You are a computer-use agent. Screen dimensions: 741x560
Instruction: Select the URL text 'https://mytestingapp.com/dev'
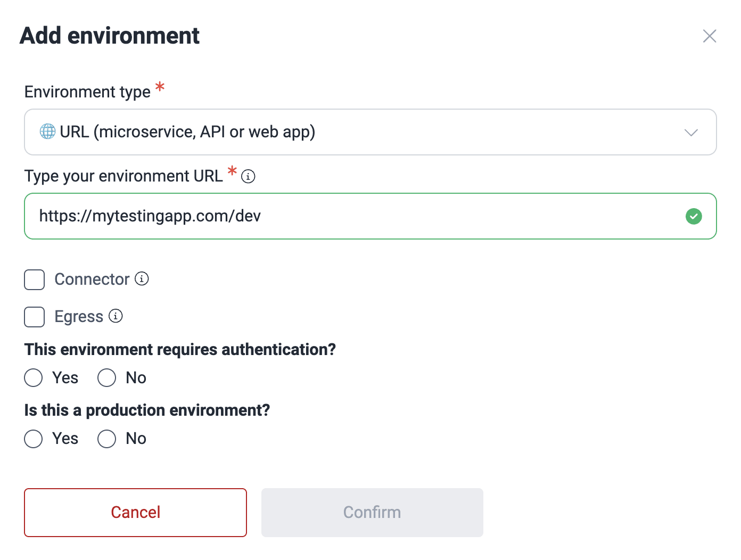click(150, 216)
